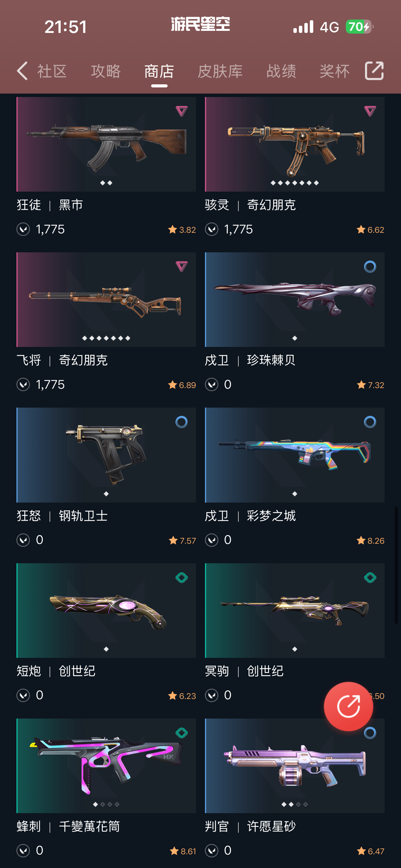The height and width of the screenshot is (868, 401).
Task: Click green tier icon on 蜂刺 千變萬花筒 card
Action: 181,733
